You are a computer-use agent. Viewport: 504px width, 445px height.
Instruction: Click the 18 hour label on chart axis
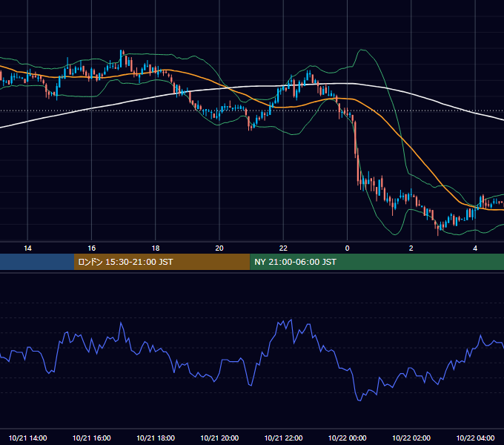click(x=156, y=248)
